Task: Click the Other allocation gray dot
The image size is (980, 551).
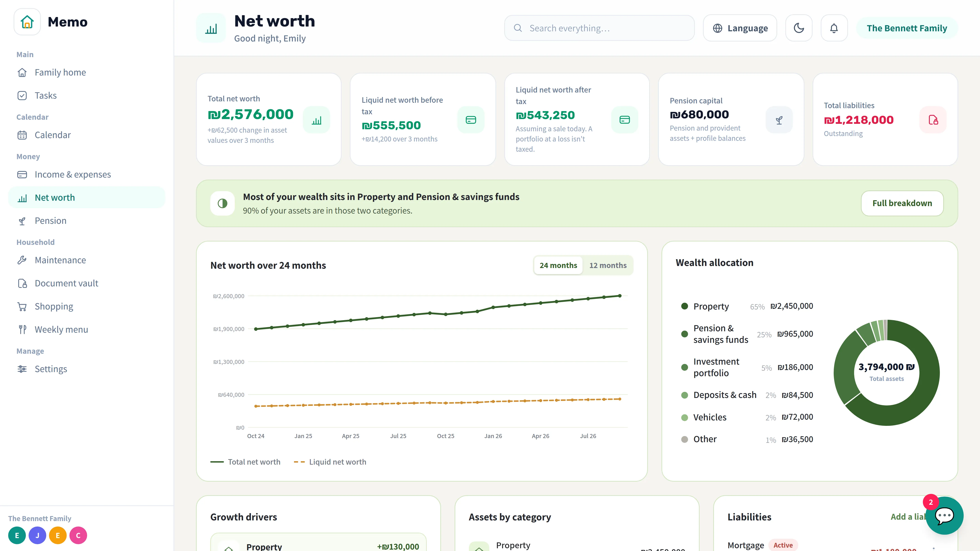Action: point(684,440)
